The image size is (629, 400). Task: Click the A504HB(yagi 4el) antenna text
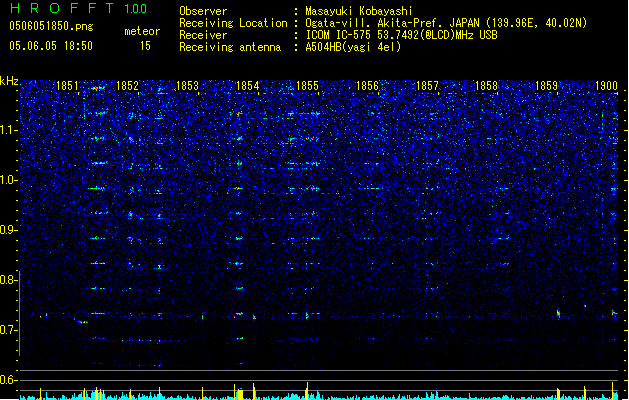point(353,47)
